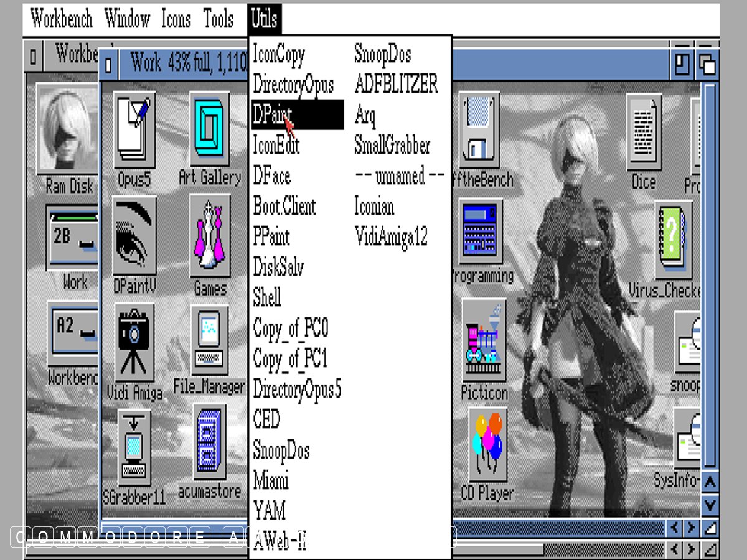Select the File_Manager computer icon

click(x=209, y=342)
